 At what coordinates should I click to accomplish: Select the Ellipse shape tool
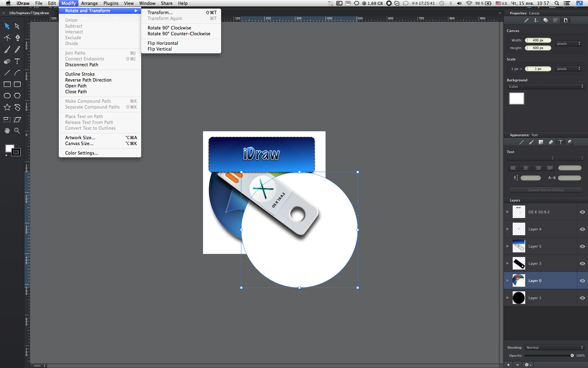point(7,96)
